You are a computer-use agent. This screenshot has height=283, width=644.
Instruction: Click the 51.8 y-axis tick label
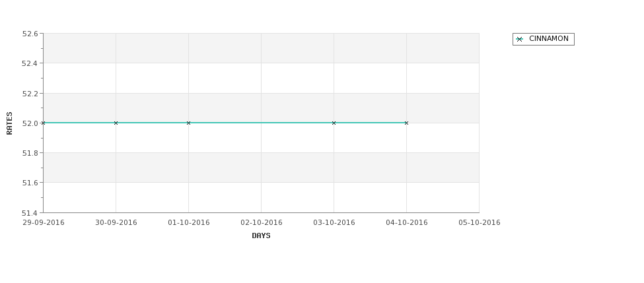click(30, 153)
